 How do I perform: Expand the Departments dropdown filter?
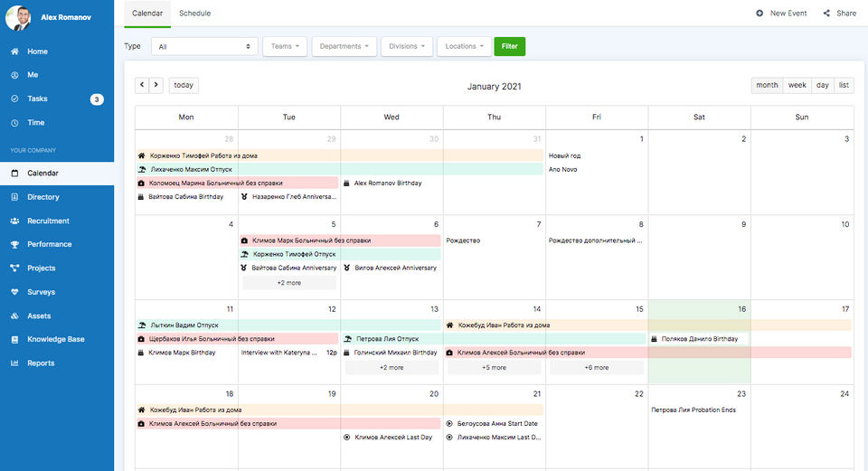pos(344,46)
